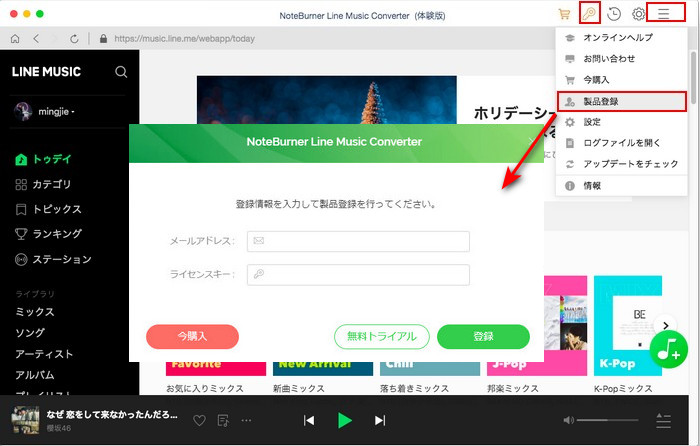
Task: Open アーティスト in the library
Action: coord(44,354)
